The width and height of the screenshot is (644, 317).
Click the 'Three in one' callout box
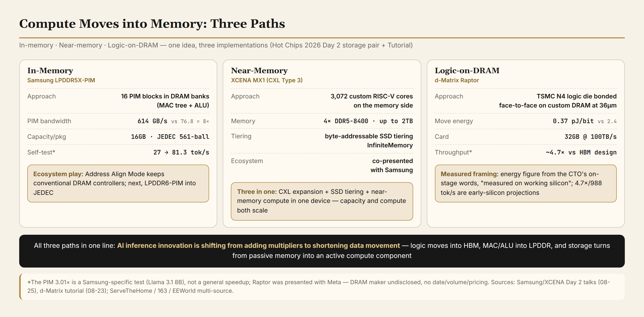[322, 201]
